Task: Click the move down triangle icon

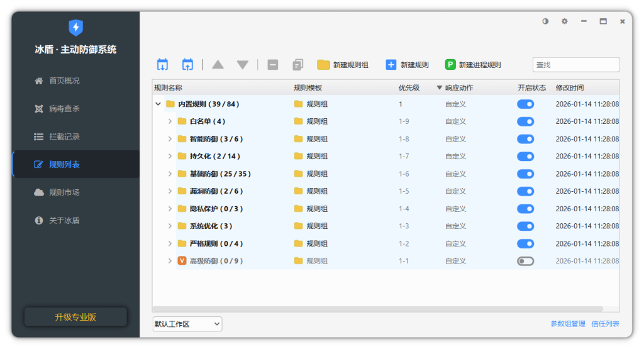Action: pos(243,65)
